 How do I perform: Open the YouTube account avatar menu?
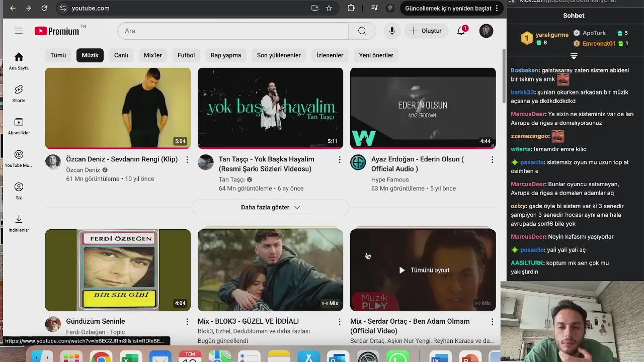tap(486, 31)
